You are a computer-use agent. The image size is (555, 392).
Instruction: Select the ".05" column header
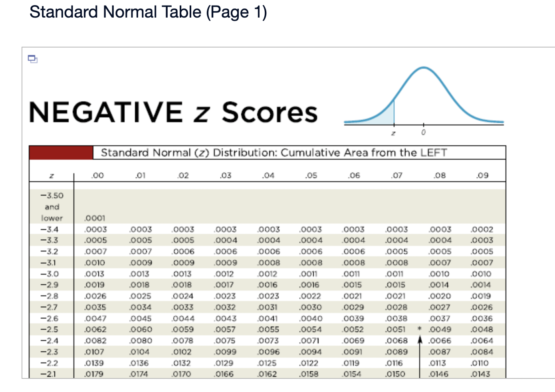coord(311,175)
